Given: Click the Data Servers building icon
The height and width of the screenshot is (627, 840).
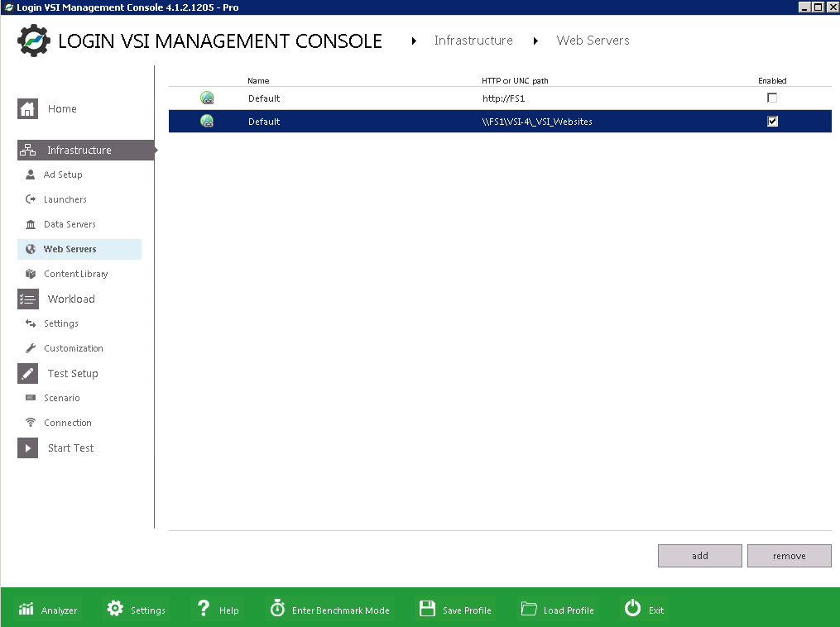Looking at the screenshot, I should pos(31,224).
